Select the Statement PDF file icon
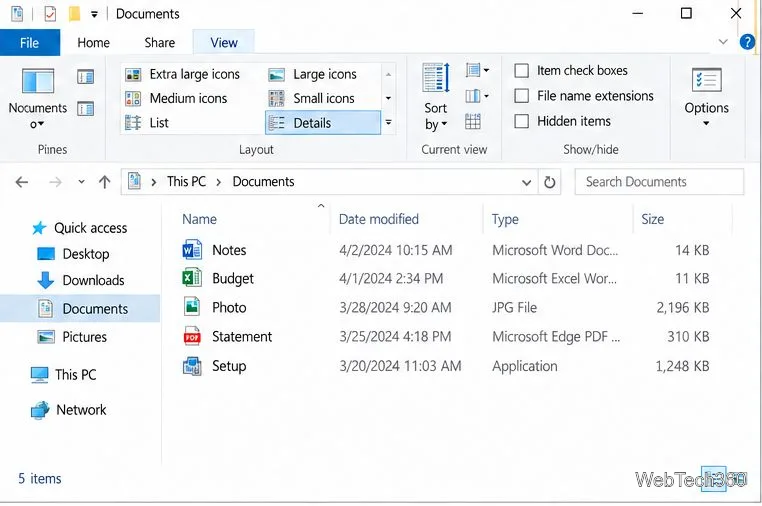Screen dimensions: 762x506 click(x=192, y=336)
